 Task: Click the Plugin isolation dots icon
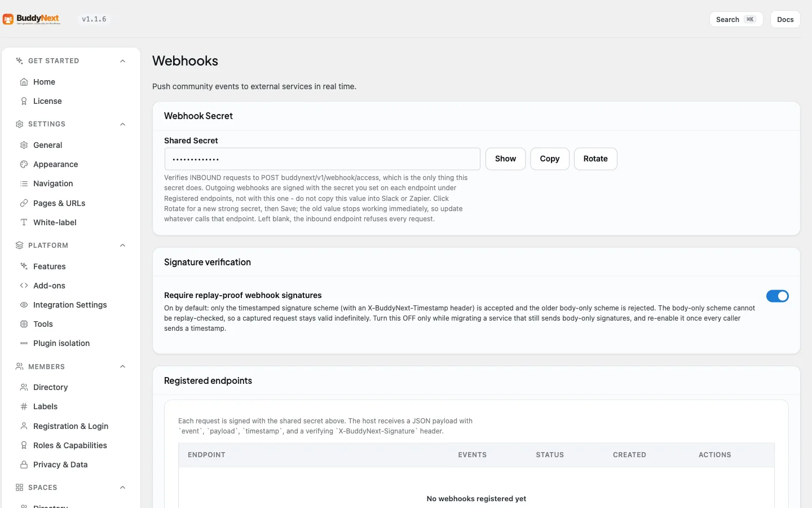coord(24,343)
